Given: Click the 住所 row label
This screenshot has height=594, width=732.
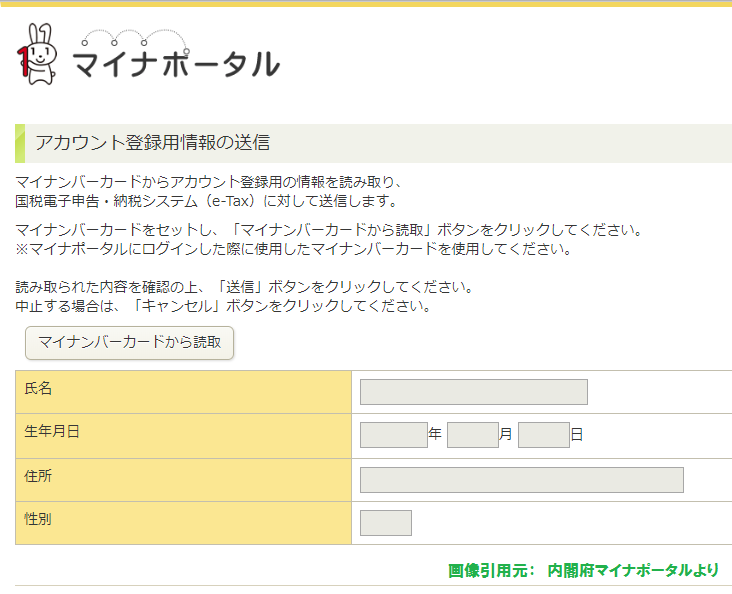Looking at the screenshot, I should coord(38,476).
